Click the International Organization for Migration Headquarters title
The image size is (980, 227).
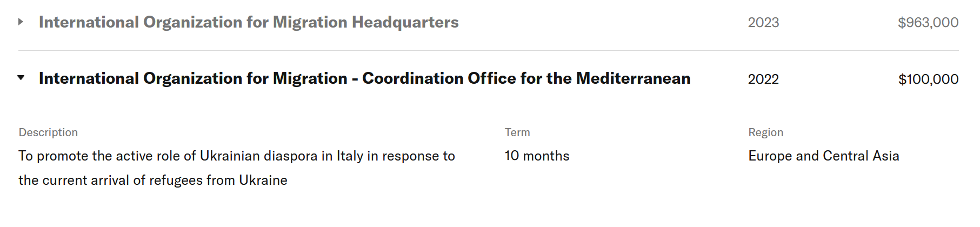coord(248,22)
